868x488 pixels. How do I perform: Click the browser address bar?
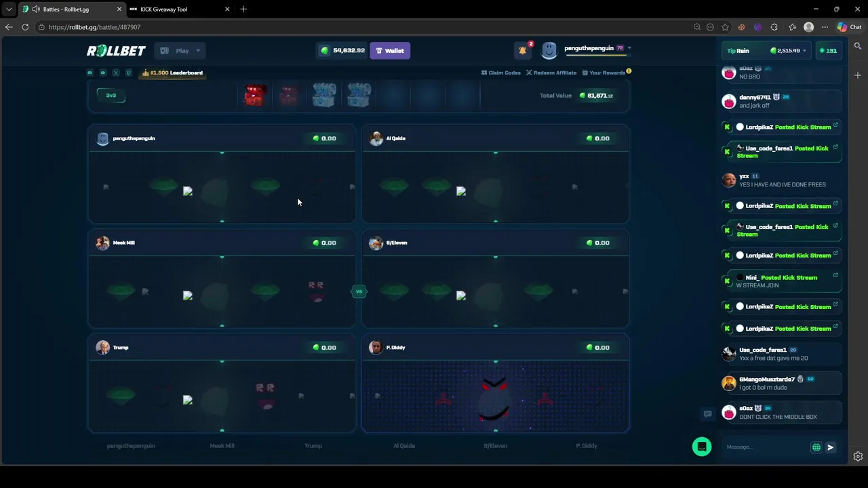tap(366, 27)
